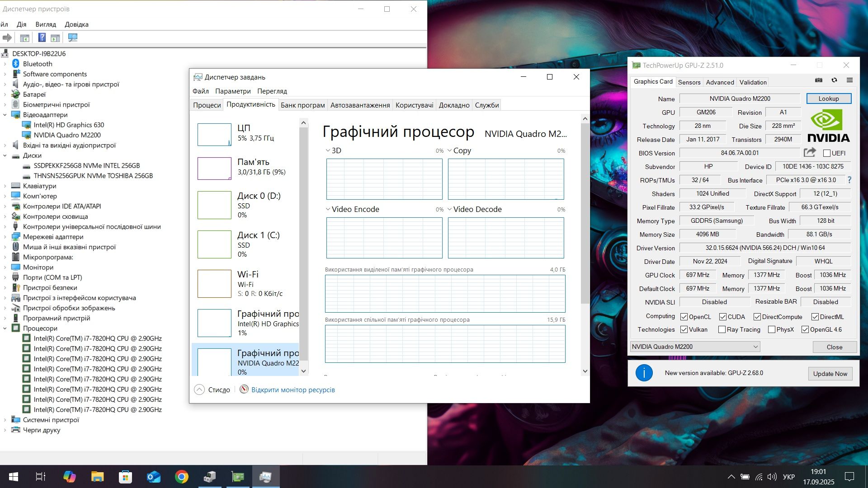Screen dimensions: 868x488
Task: Click Bus Interface question mark icon
Action: [849, 180]
